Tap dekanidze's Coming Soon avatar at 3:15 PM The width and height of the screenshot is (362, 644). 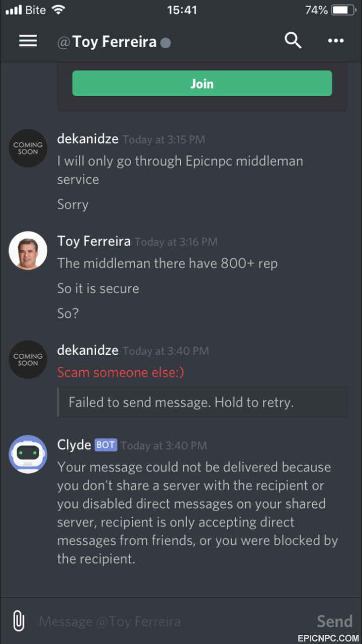click(28, 148)
